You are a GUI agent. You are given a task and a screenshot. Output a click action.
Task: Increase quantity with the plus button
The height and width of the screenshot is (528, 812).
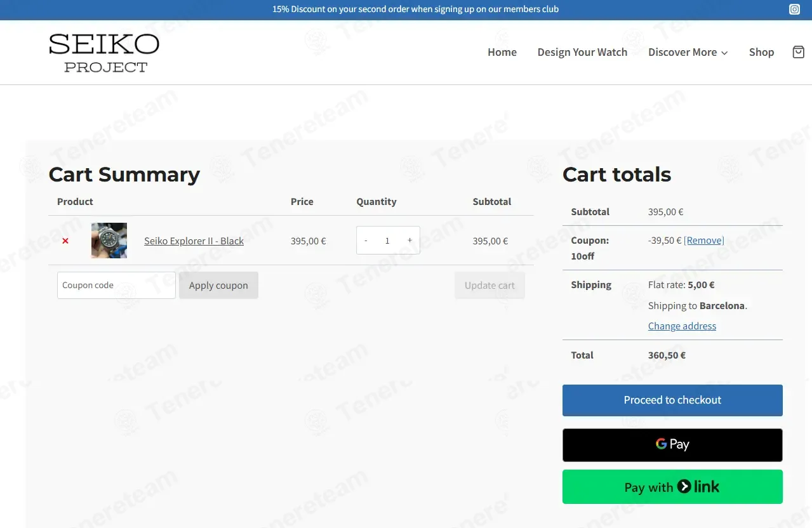click(409, 241)
